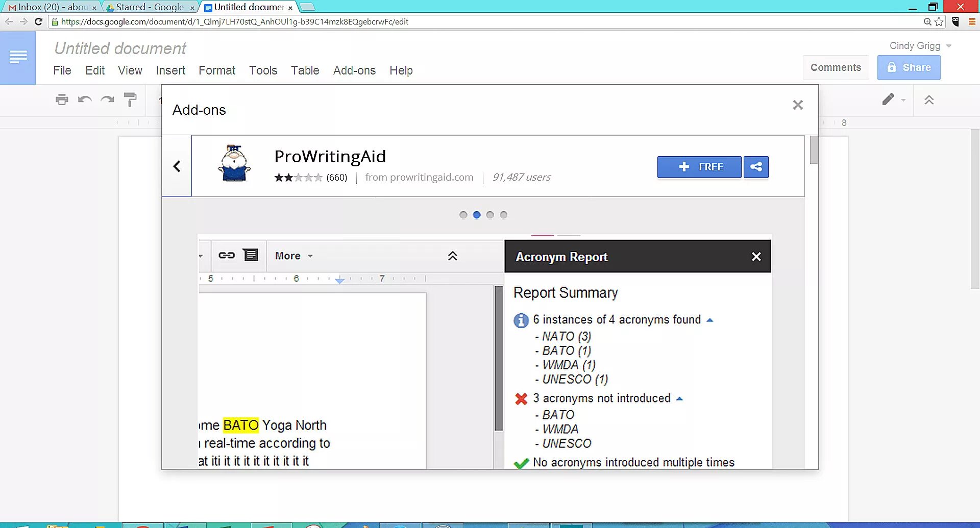The height and width of the screenshot is (528, 980).
Task: Select the fourth screenshot dot
Action: click(504, 215)
